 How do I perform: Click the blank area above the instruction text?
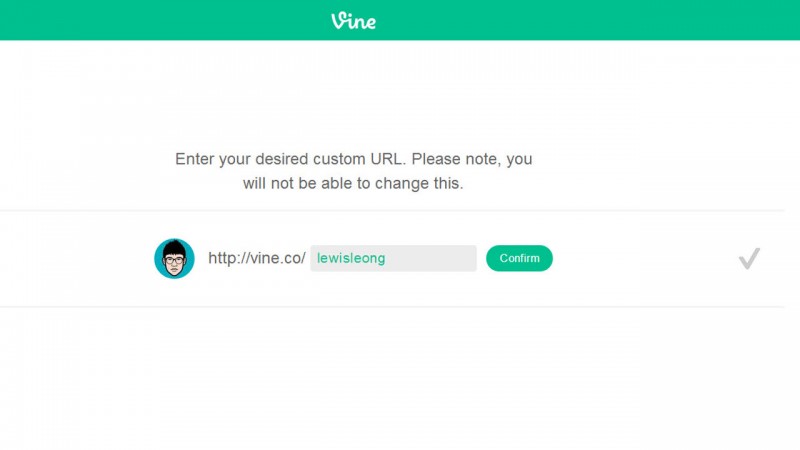[400, 95]
